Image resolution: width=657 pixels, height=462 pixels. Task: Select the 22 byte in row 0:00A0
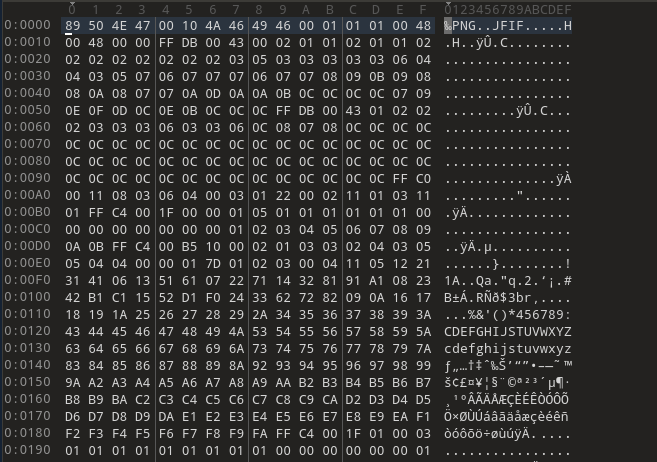[283, 196]
